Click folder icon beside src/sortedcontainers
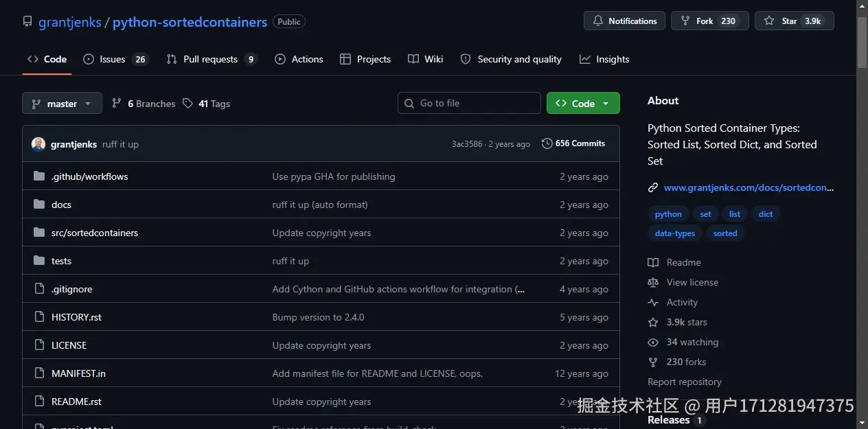This screenshot has width=868, height=429. coord(39,233)
